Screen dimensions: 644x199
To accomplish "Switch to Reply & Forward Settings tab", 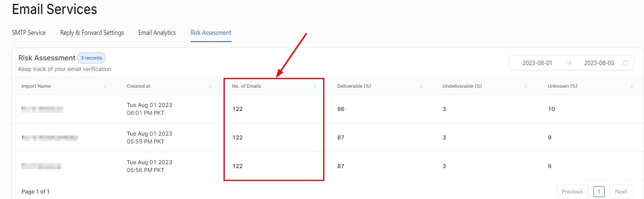I will click(x=92, y=33).
